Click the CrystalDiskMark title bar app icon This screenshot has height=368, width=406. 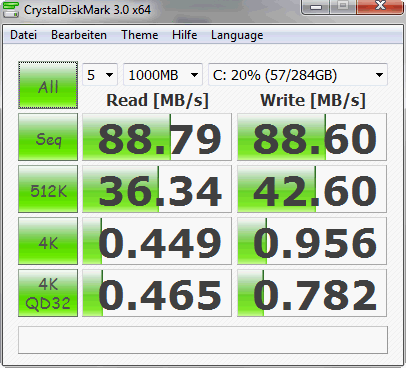(11, 9)
